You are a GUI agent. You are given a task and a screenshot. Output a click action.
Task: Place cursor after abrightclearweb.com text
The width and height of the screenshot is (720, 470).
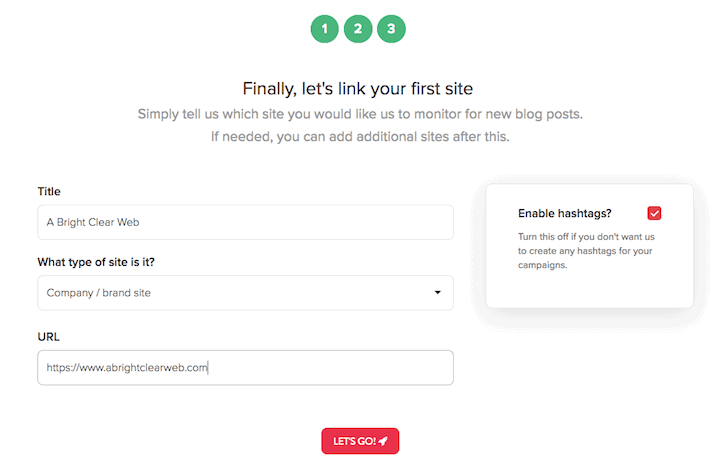[x=209, y=367]
